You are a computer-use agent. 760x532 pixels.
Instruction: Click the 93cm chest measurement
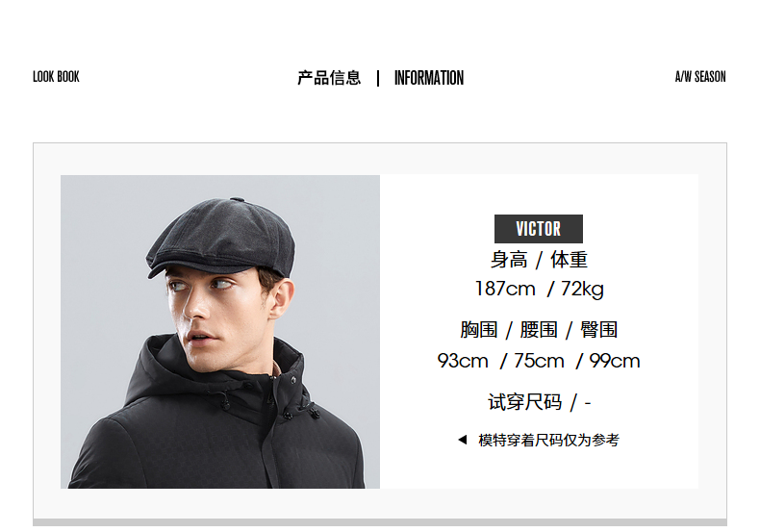pyautogui.click(x=463, y=361)
